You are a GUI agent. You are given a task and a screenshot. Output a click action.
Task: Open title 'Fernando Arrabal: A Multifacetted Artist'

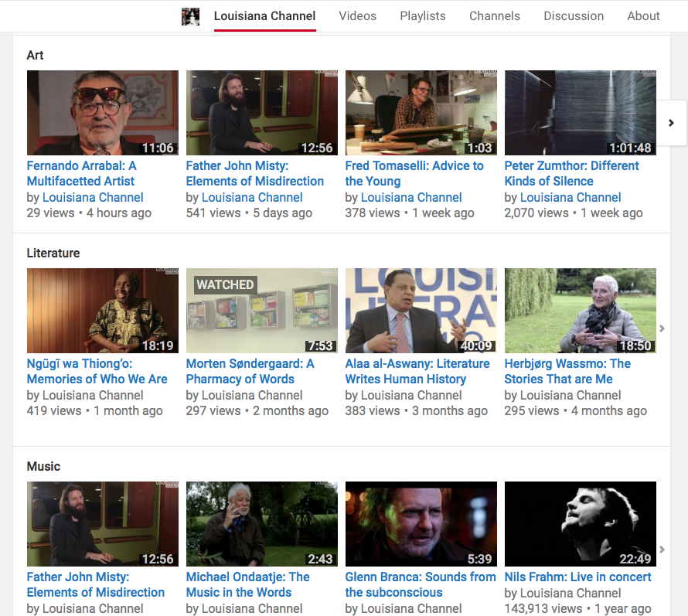pyautogui.click(x=82, y=173)
